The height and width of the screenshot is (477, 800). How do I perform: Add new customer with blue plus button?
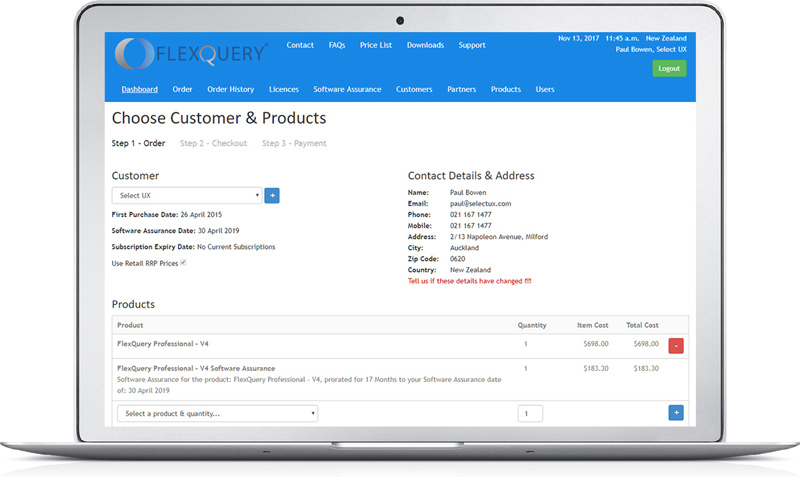(272, 195)
